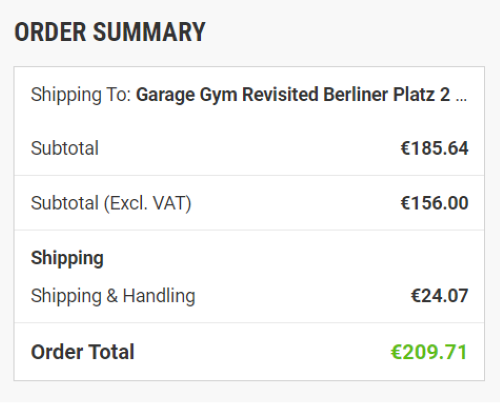Expand the truncated address ellipsis
Viewport: 500px width, 411px height.
[x=461, y=99]
